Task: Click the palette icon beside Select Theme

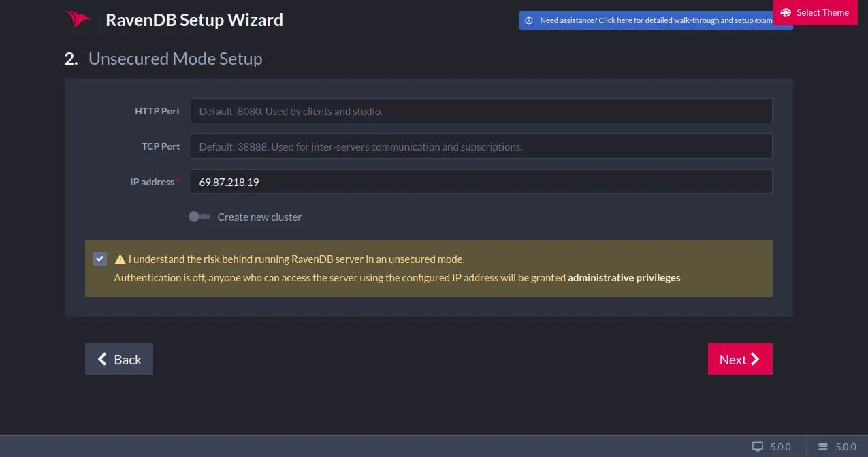Action: coord(786,12)
